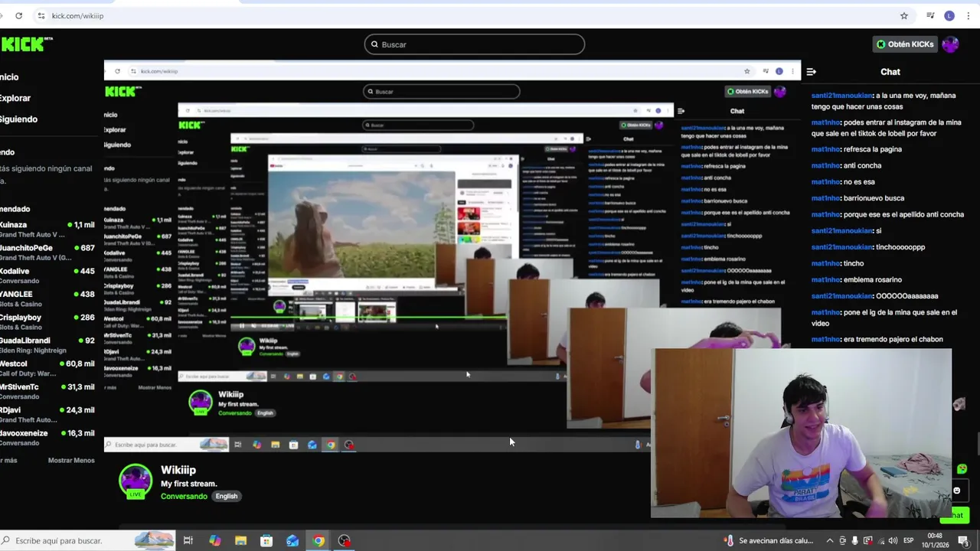Click santi21manoukian in the 'tinchooooppp' message
Viewport: 980px width, 551px height.
coord(842,247)
